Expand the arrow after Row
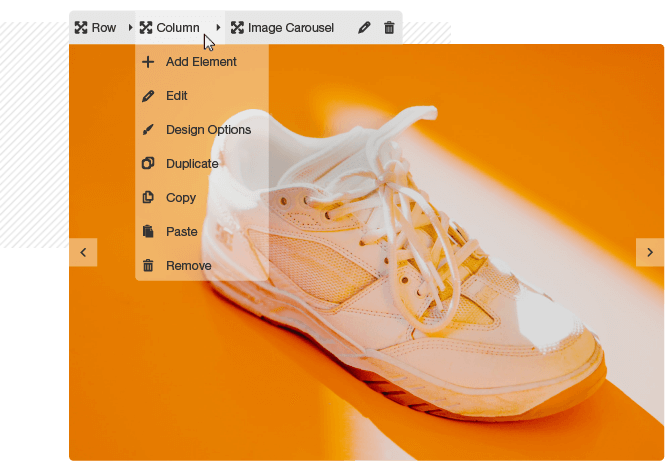 tap(130, 28)
